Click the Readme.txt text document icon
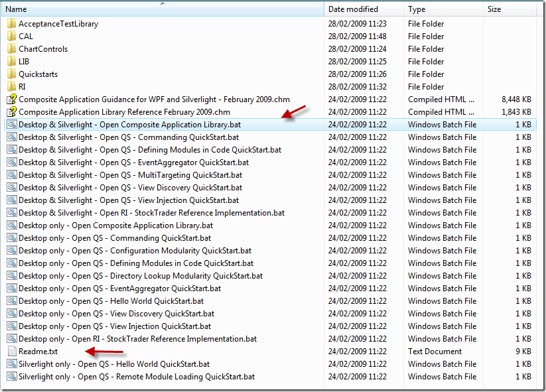 pyautogui.click(x=11, y=352)
